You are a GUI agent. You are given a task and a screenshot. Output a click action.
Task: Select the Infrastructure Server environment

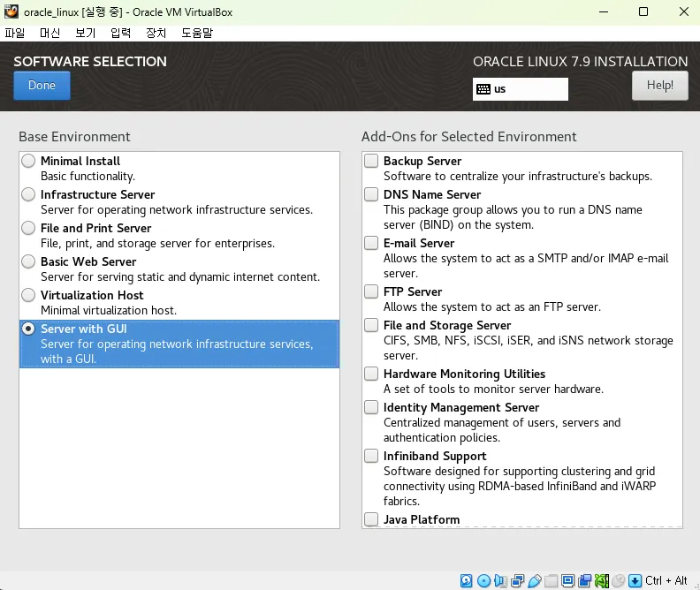[28, 194]
